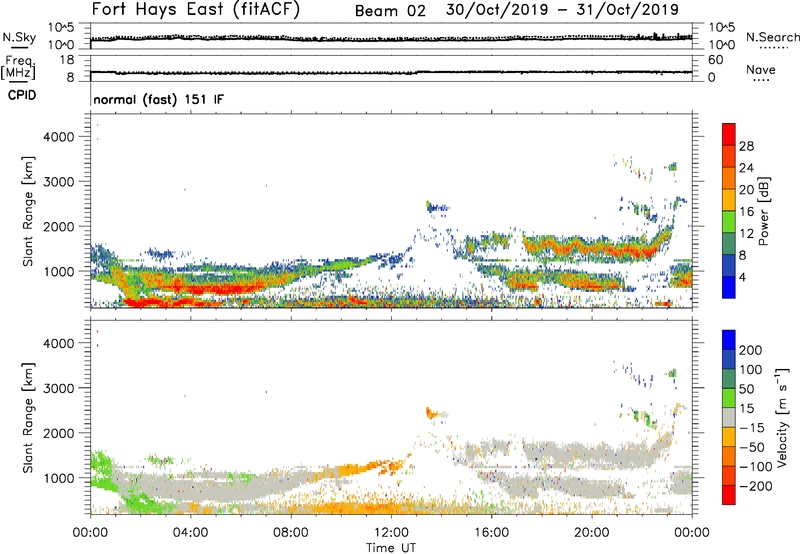Click the orange scatter patch near 13:30 in velocity panel
Screen dimensions: 800x554
click(432, 413)
